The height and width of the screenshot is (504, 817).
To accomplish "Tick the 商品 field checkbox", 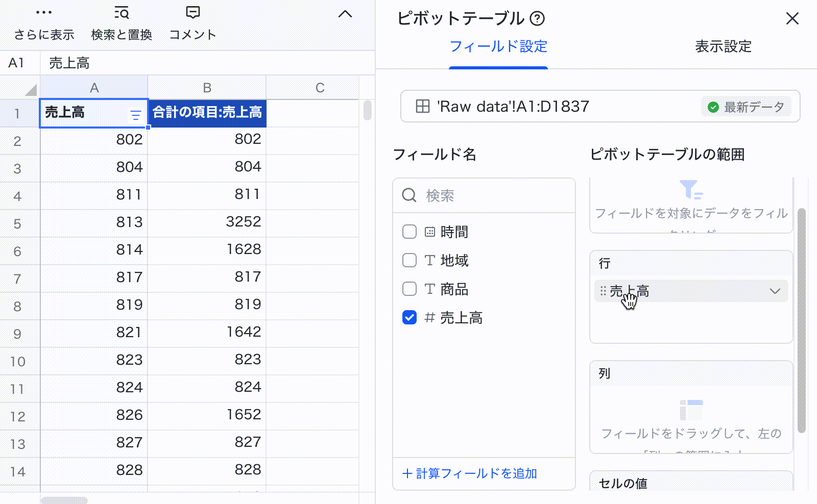I will point(410,289).
